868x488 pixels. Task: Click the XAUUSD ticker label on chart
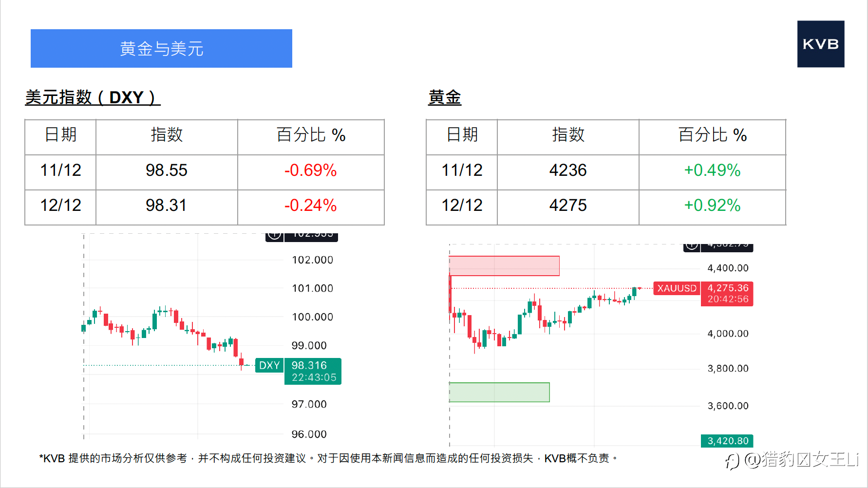(x=677, y=288)
